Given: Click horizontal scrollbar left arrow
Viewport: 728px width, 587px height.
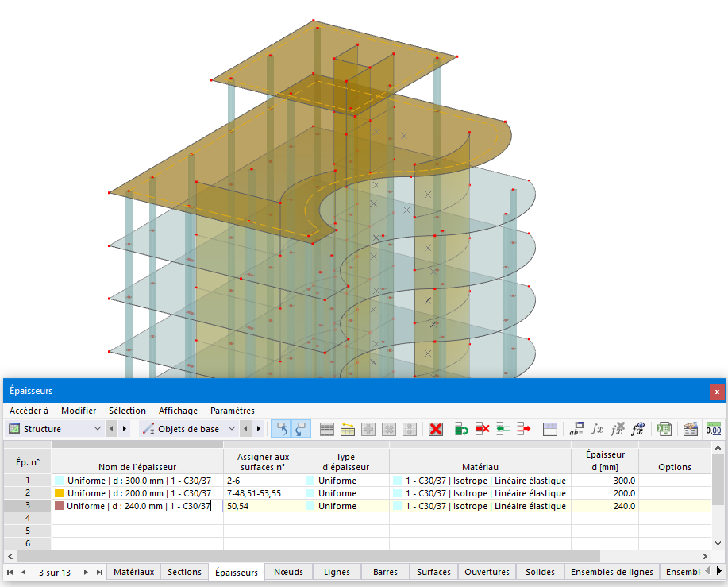Looking at the screenshot, I should [10, 556].
